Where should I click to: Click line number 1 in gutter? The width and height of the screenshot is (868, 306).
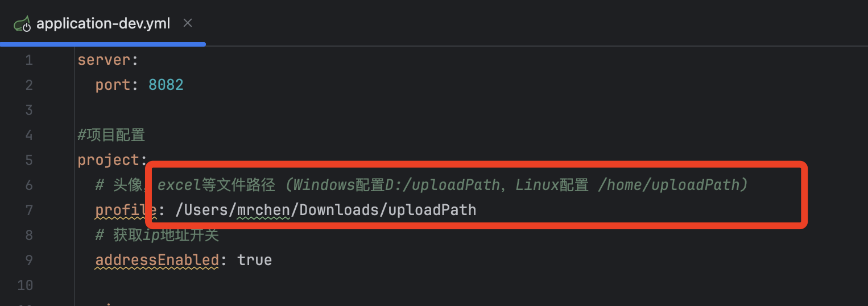(29, 60)
